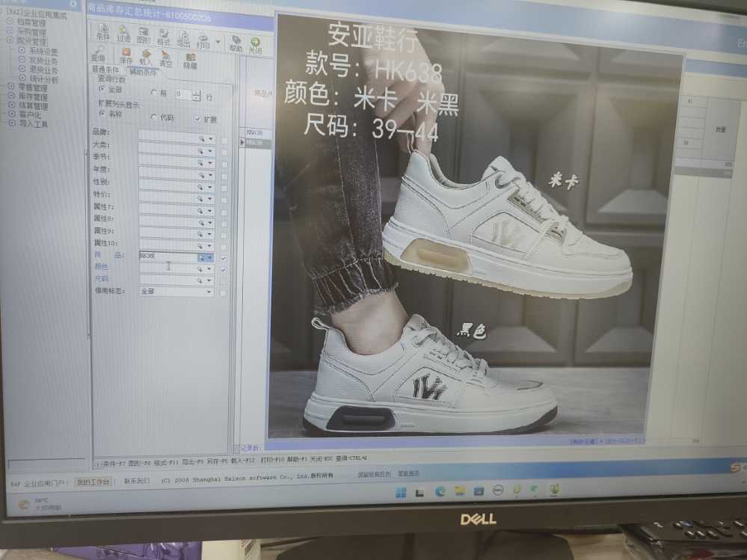Select the 全部 radio button under 查询行数
This screenshot has height=560, width=747.
102,90
